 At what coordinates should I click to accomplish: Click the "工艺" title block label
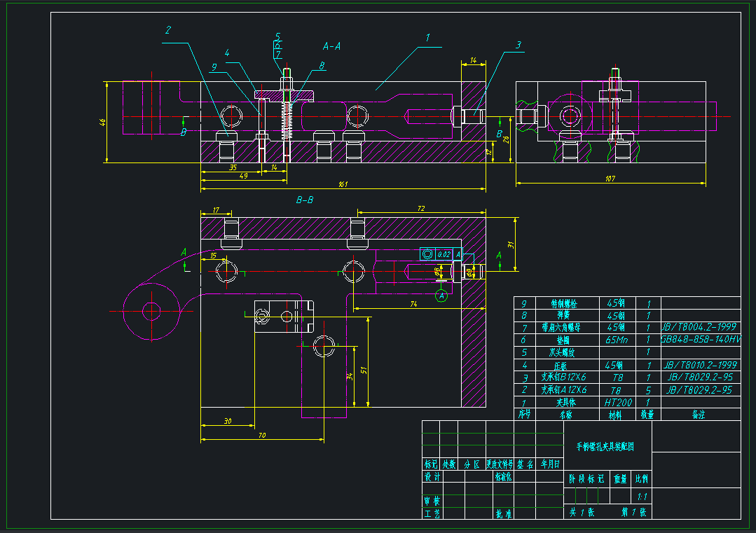point(432,513)
